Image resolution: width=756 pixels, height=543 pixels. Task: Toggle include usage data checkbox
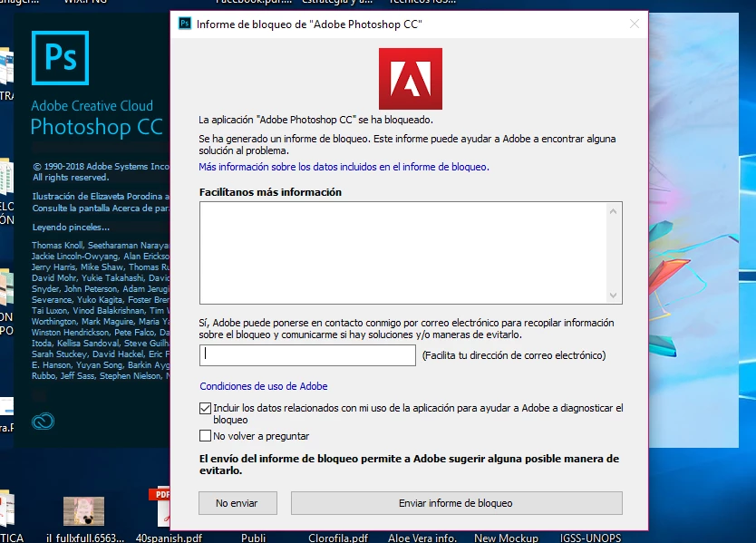tap(205, 409)
